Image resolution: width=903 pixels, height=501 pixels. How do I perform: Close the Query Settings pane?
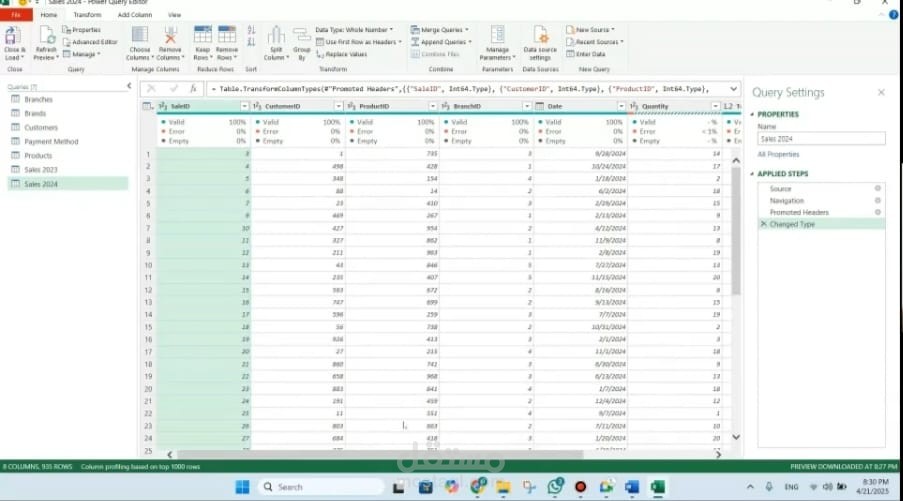881,92
